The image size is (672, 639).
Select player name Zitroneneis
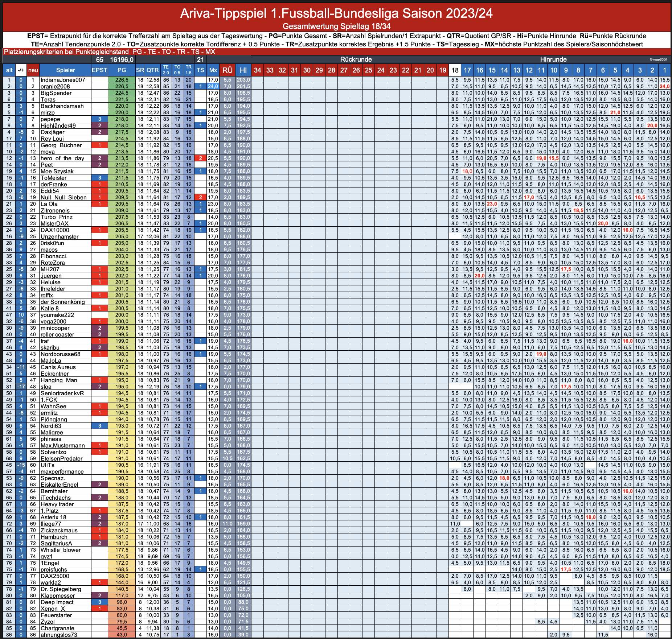[55, 210]
